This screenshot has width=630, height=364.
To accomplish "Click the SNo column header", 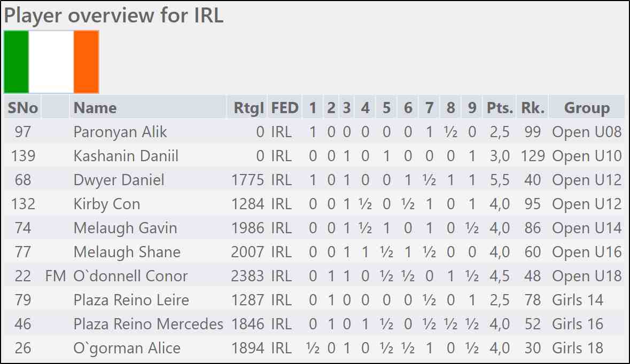I will (x=22, y=108).
